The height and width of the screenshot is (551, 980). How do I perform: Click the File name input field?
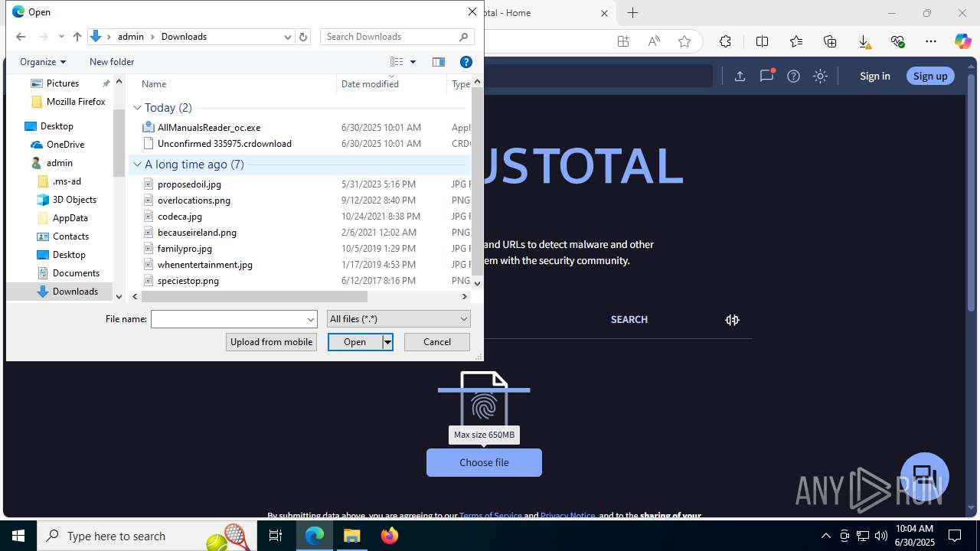click(228, 319)
